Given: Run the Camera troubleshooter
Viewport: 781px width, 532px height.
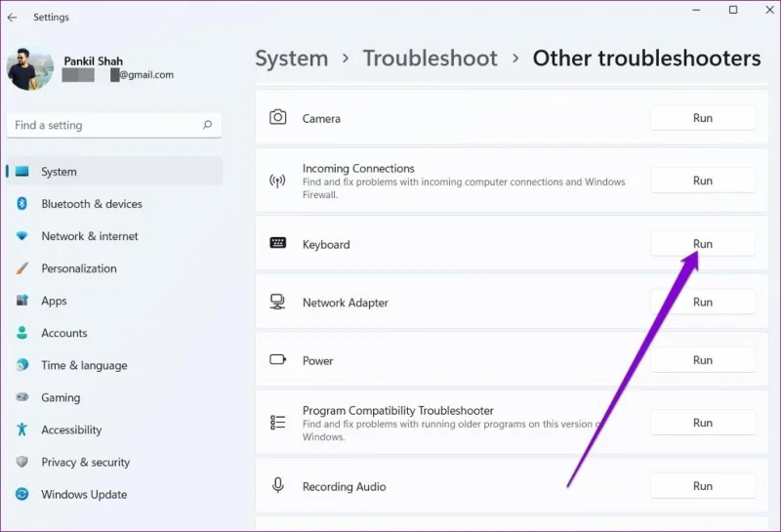Looking at the screenshot, I should pyautogui.click(x=702, y=118).
